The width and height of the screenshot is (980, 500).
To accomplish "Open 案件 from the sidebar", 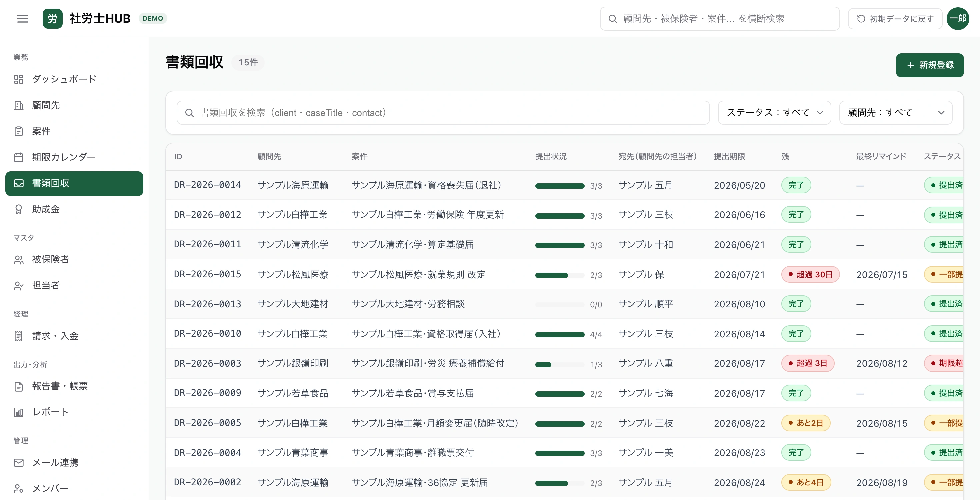I will (74, 131).
